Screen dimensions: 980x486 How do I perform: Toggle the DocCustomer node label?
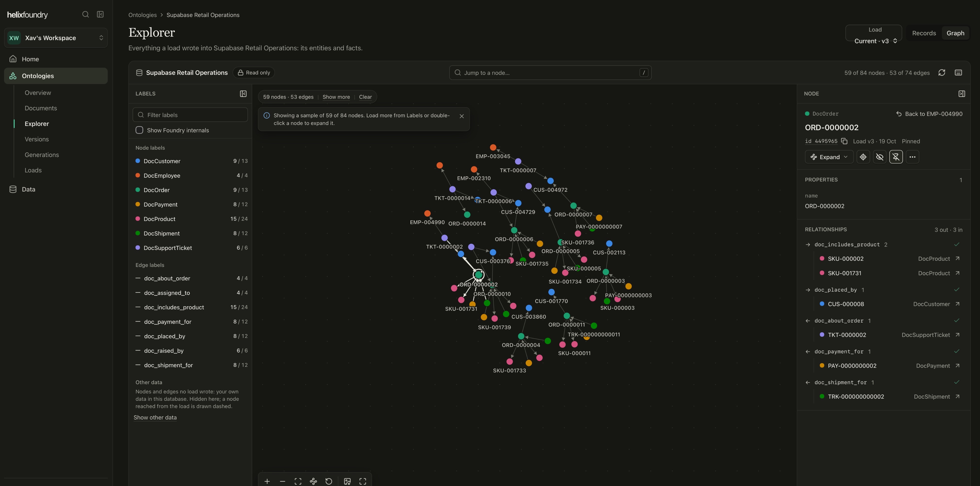point(191,161)
